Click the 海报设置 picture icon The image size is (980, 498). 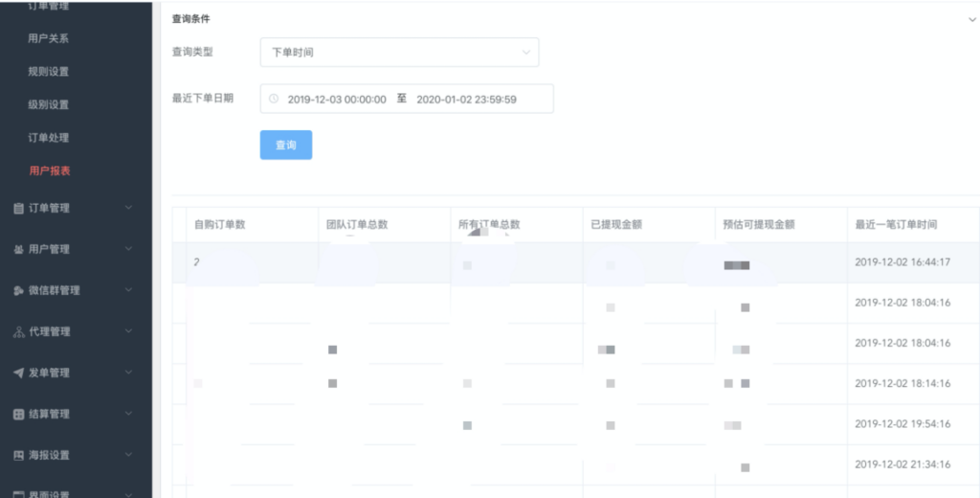pyautogui.click(x=19, y=456)
